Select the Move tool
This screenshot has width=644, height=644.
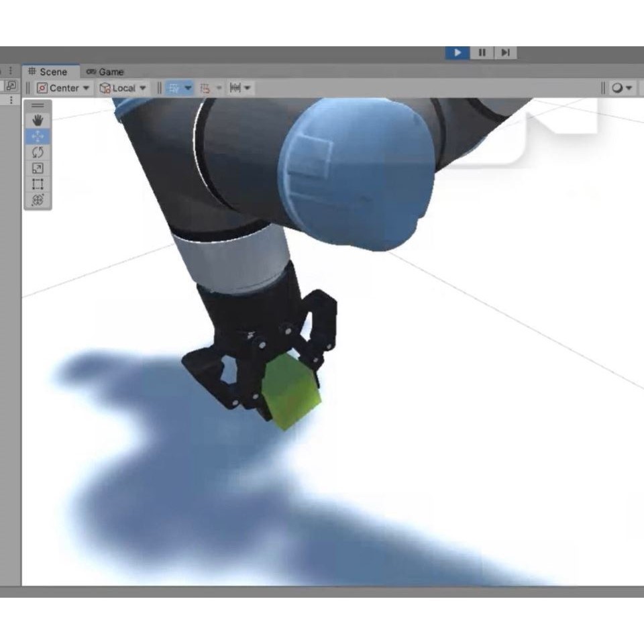(38, 136)
